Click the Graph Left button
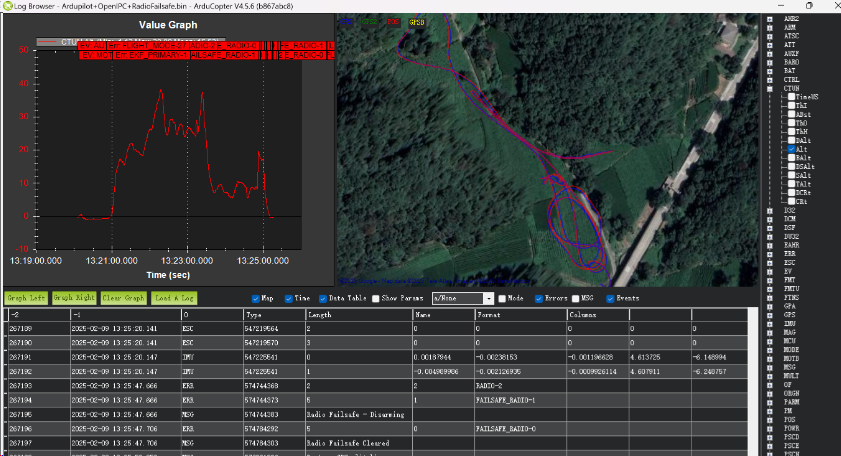 pos(26,298)
